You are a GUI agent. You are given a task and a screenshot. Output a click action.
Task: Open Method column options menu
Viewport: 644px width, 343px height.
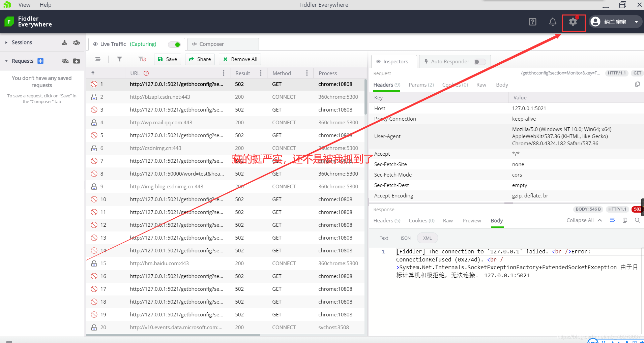pos(307,73)
